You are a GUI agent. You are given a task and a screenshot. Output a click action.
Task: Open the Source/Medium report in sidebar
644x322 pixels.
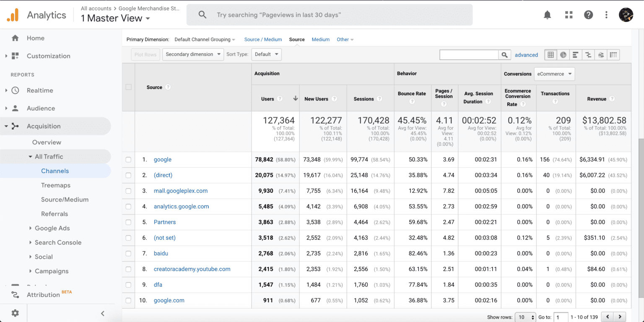(65, 200)
